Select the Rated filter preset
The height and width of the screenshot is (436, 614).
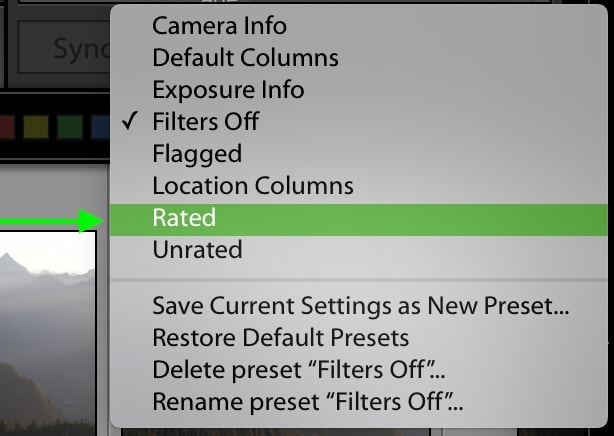click(184, 218)
